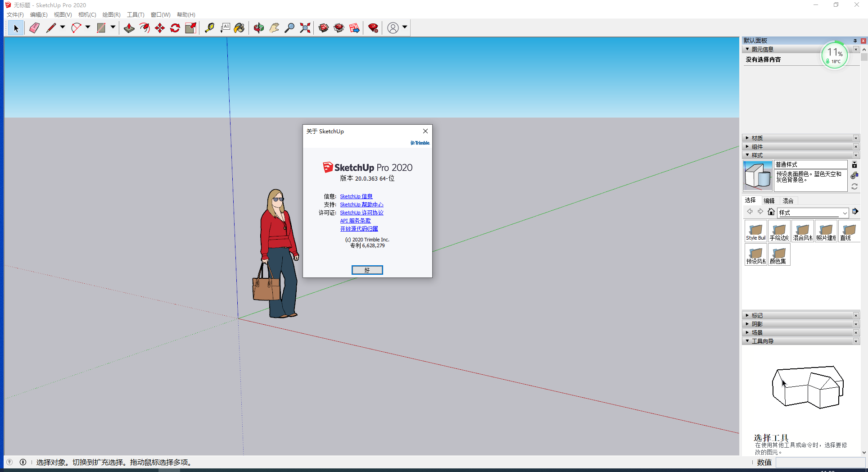Select the Orbit camera tool
This screenshot has width=868, height=472.
(259, 28)
